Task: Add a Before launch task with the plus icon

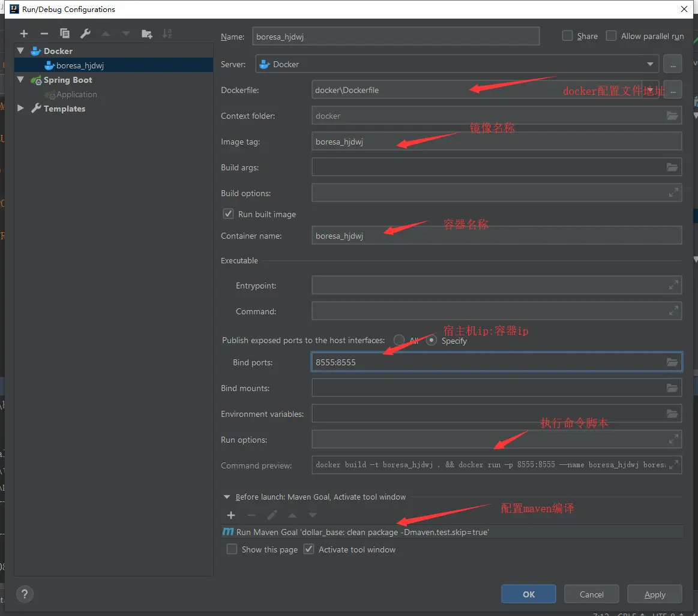Action: 230,515
